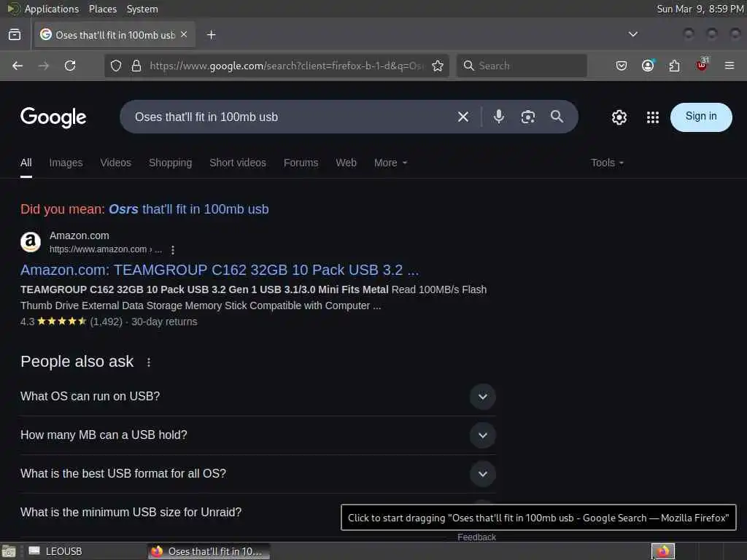This screenshot has width=747, height=560.
Task: Reload the current page
Action: pos(70,66)
